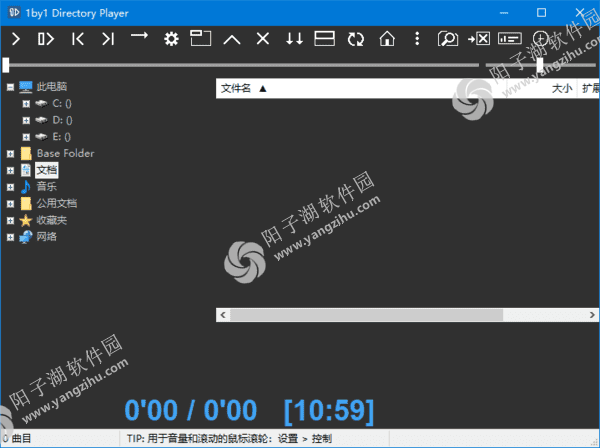
Task: Click the track position seek slider
Action: (240, 65)
